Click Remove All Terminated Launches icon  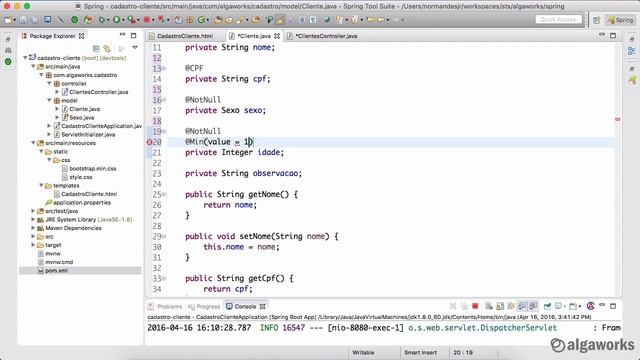[464, 306]
